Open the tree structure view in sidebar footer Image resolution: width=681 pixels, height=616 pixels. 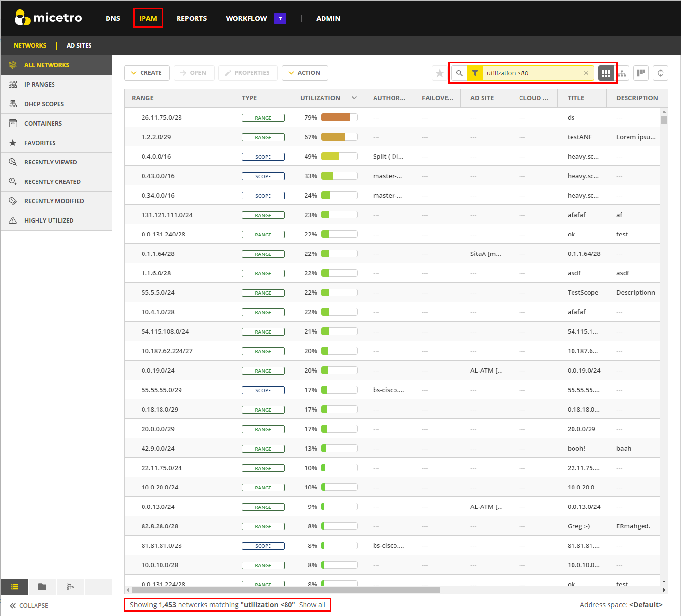coord(70,587)
